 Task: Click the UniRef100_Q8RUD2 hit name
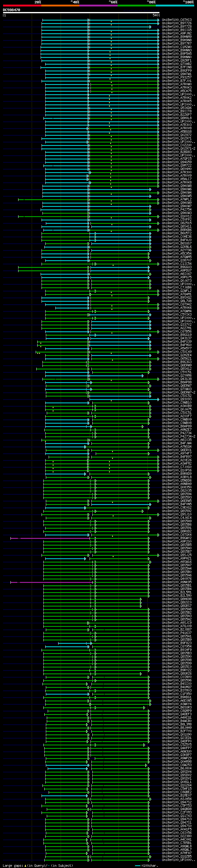tap(177, 531)
